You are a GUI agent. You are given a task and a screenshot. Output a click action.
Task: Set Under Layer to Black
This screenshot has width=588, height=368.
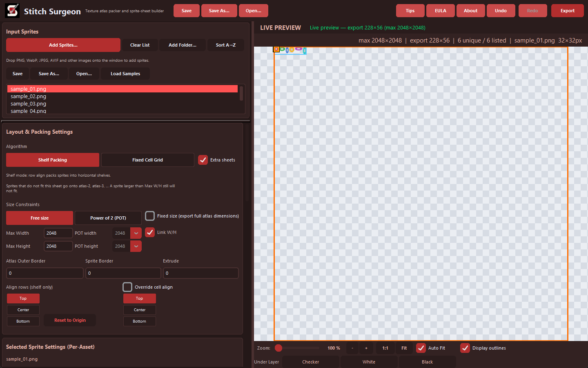(x=428, y=362)
